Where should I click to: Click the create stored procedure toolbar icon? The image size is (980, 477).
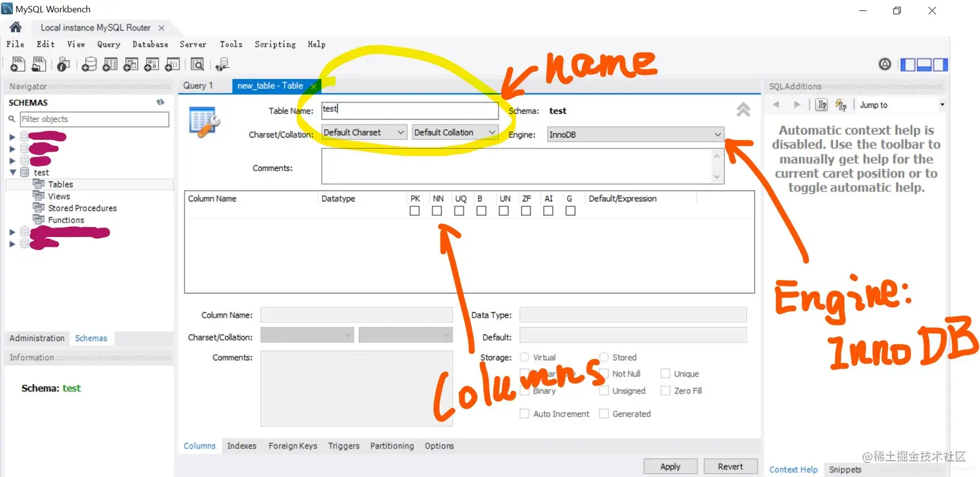point(151,64)
